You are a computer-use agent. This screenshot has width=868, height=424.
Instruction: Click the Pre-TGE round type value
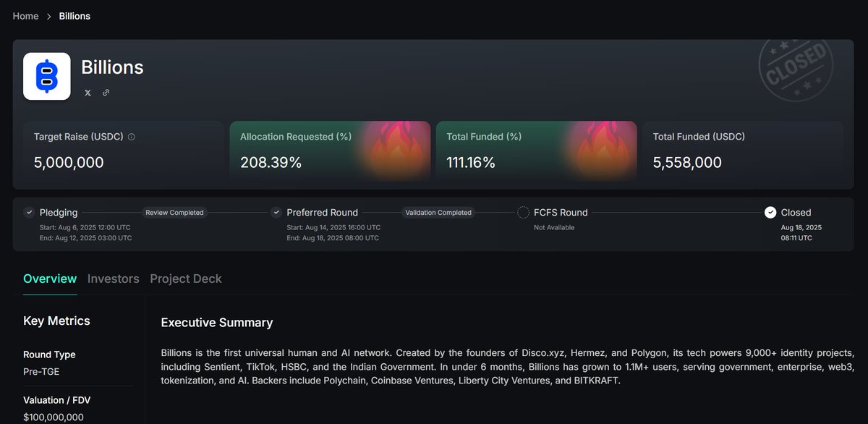(x=43, y=371)
